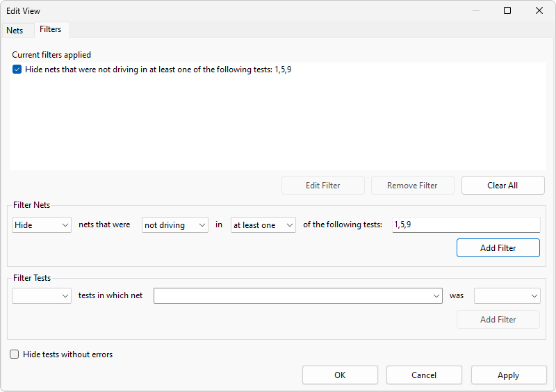
Task: Click Add Filter in Filter Nets section
Action: coord(498,248)
